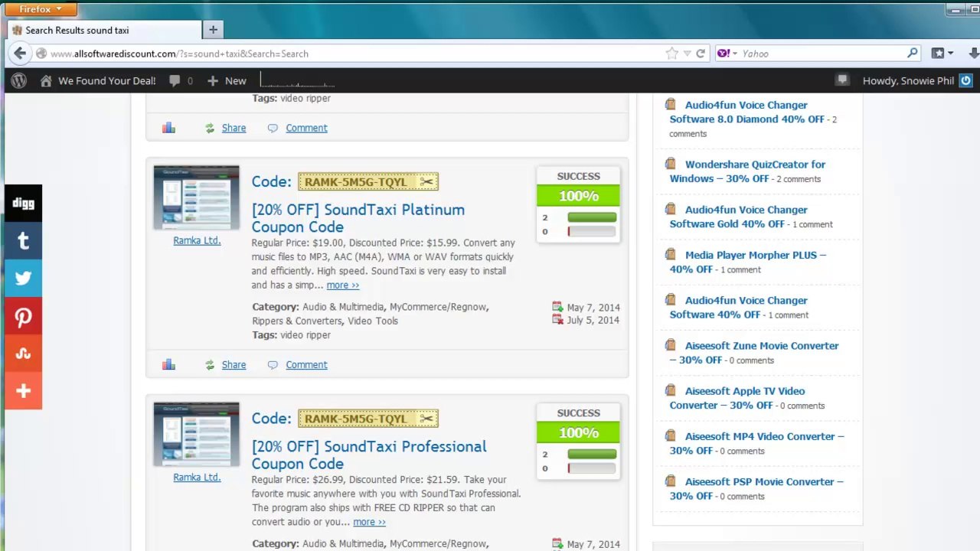The width and height of the screenshot is (980, 551).
Task: Click the Audio4fun Voice Changer 40% OFF deal
Action: point(738,308)
